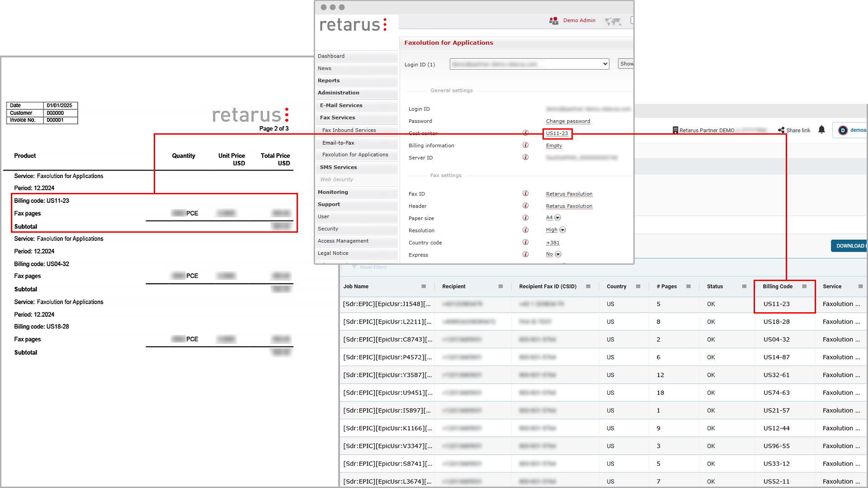The height and width of the screenshot is (488, 868).
Task: Select Email-to-Fax submenu
Action: click(357, 143)
